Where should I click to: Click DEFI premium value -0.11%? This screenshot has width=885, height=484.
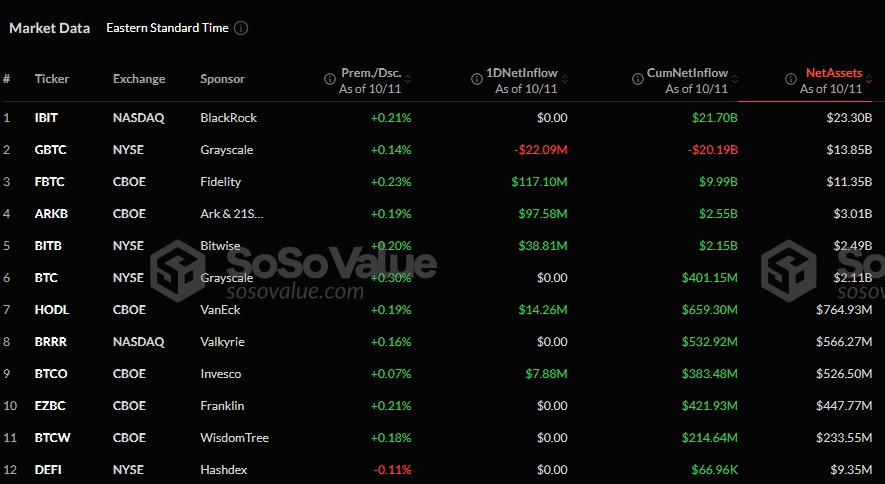click(x=392, y=470)
